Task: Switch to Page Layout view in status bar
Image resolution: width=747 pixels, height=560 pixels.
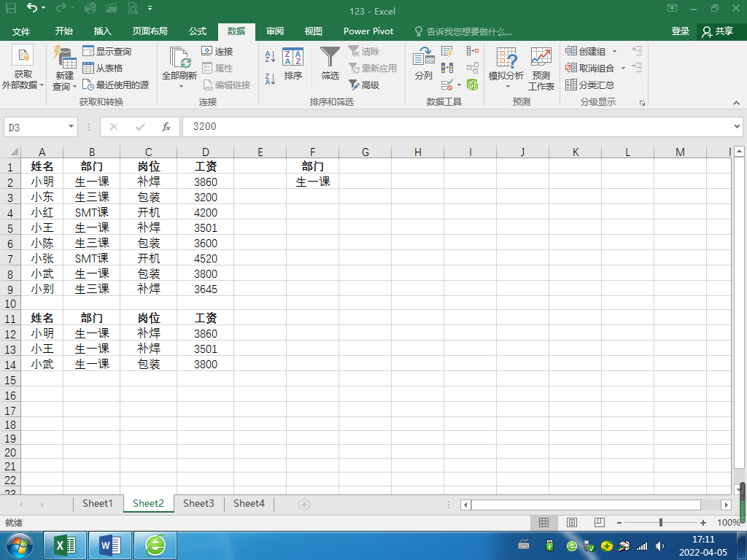Action: (572, 522)
